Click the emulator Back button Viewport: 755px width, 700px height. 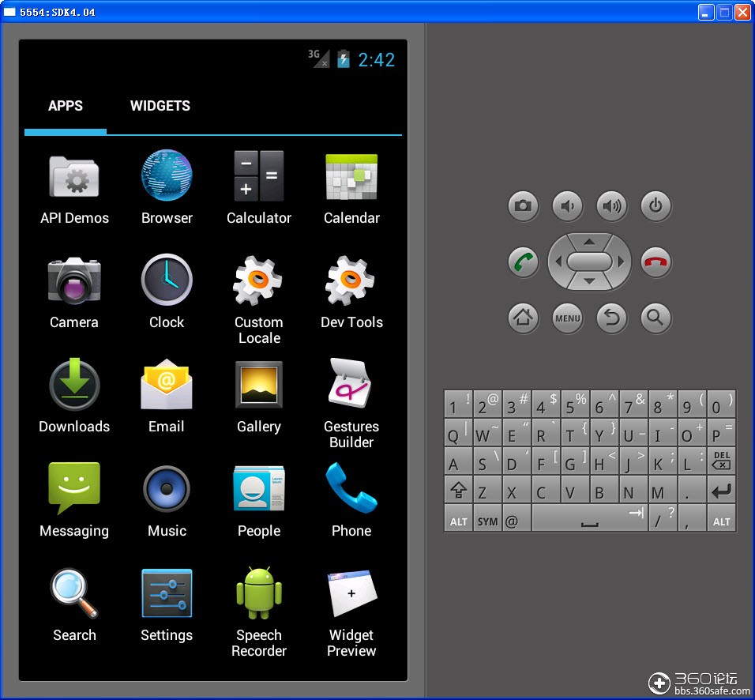[611, 318]
